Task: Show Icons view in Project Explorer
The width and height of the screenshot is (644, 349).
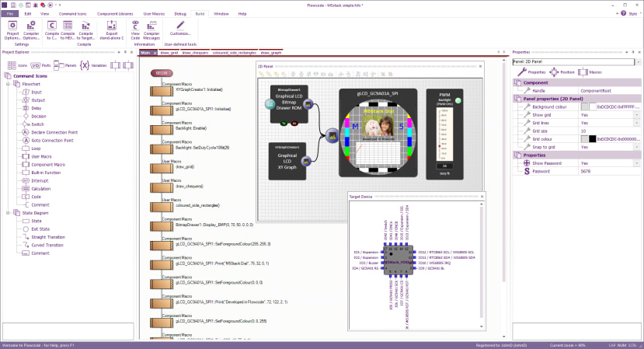Action: 17,65
